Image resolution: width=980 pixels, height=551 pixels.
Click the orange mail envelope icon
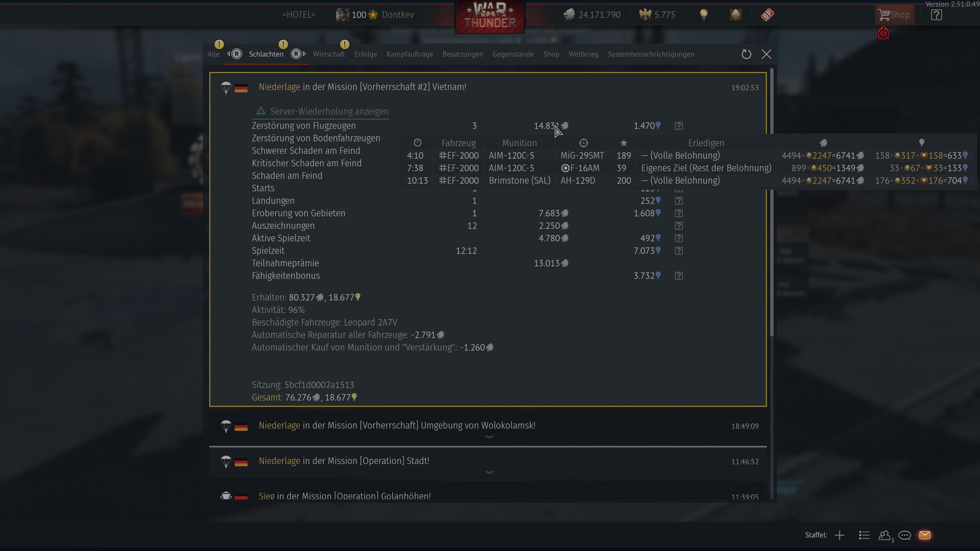[x=924, y=535]
